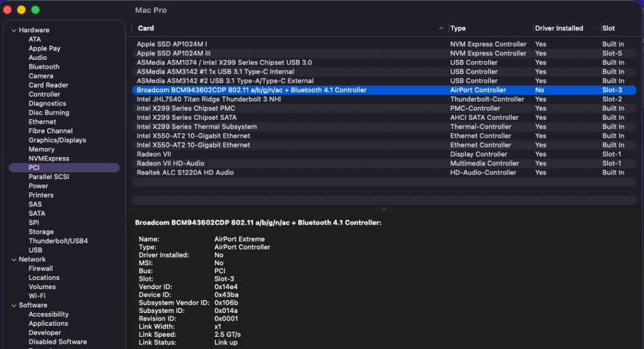Viewport: 644px width, 349px height.
Task: Select Disc Burning in sidebar
Action: (49, 113)
